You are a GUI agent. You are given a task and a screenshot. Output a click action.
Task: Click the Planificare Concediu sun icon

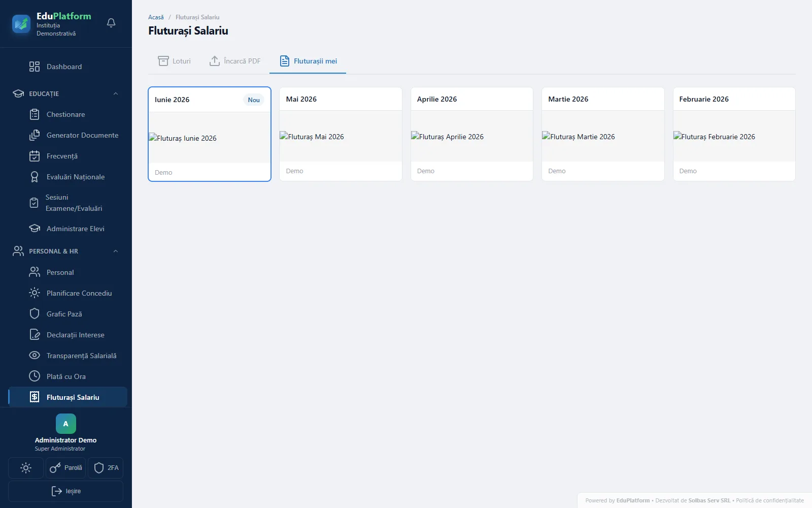point(35,293)
